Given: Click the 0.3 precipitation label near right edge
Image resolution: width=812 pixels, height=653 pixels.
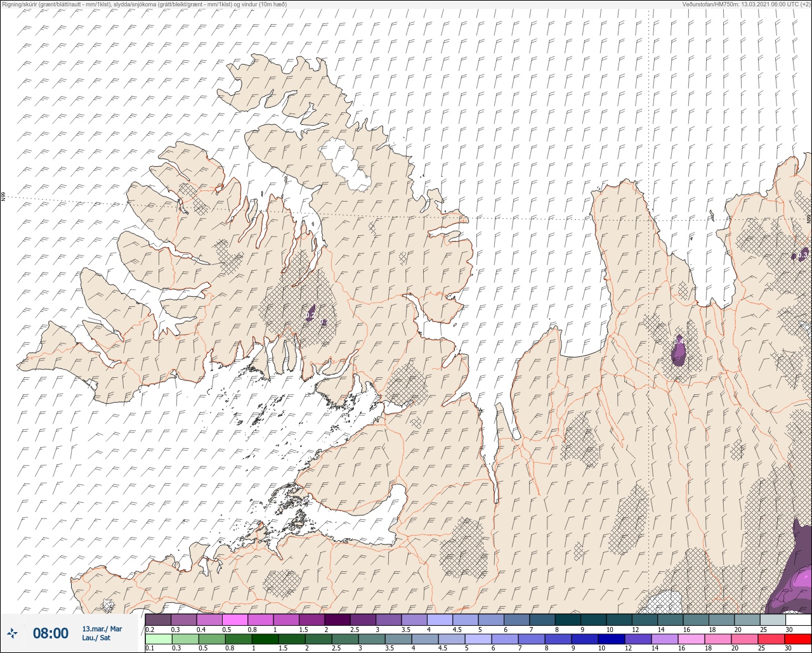Looking at the screenshot, I should tap(802, 255).
